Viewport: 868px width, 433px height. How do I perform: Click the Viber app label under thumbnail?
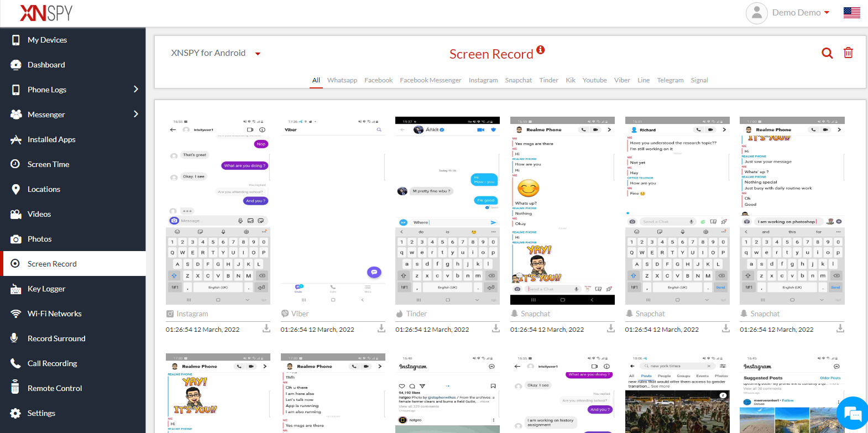click(x=300, y=314)
